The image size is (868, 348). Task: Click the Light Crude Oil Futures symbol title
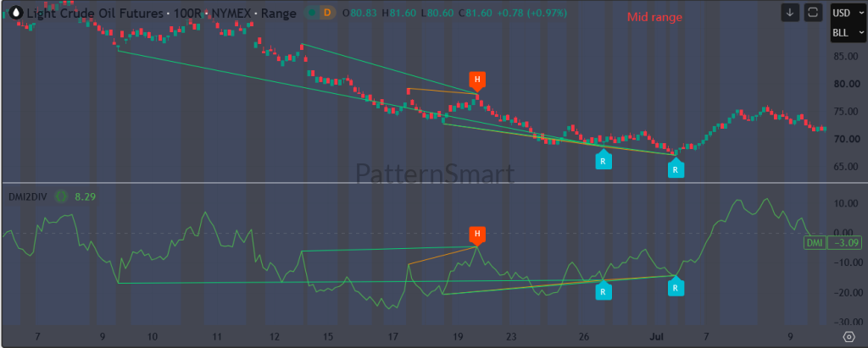click(x=96, y=14)
